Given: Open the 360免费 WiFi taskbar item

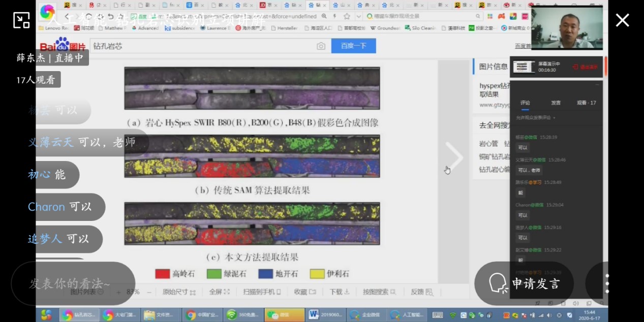Looking at the screenshot, I should (243, 315).
